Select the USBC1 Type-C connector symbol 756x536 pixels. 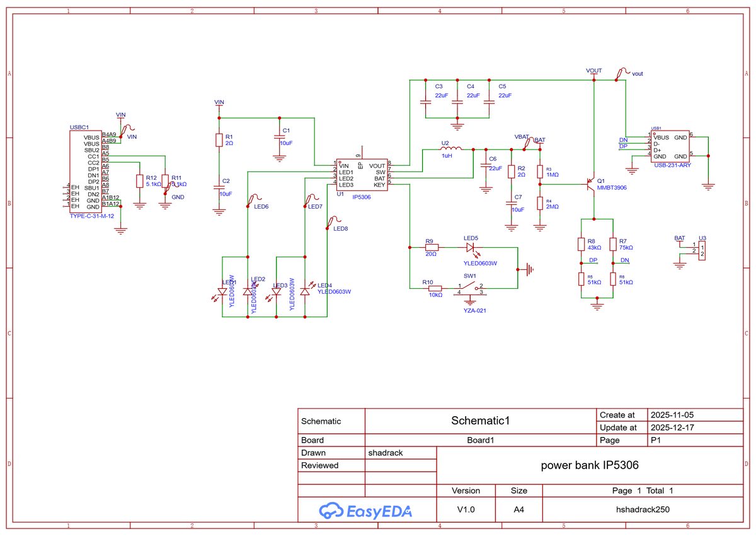85,172
